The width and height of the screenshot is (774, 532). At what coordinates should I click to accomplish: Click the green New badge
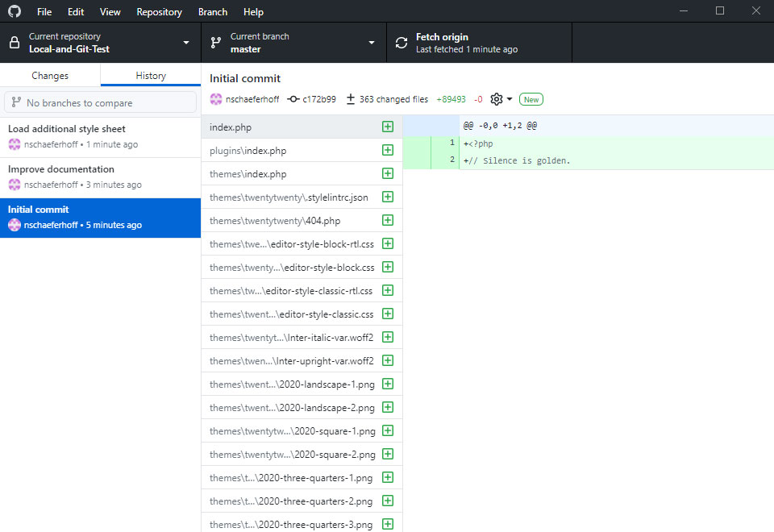[531, 99]
